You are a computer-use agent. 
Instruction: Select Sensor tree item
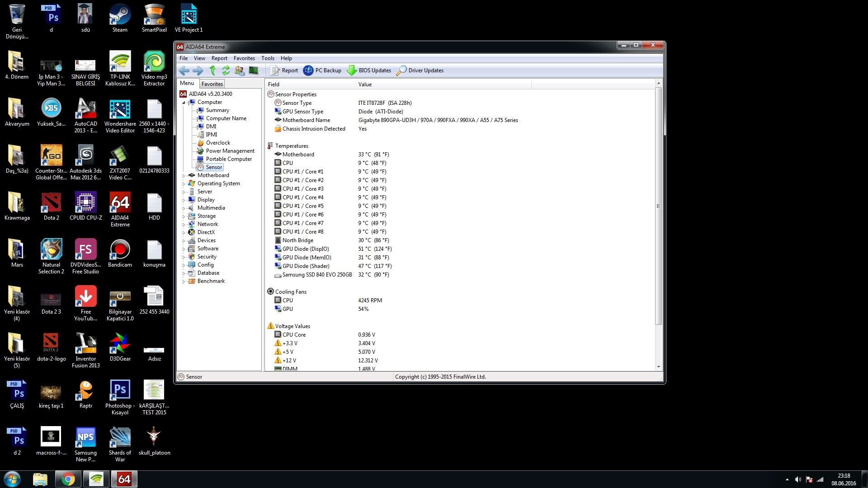tap(214, 167)
